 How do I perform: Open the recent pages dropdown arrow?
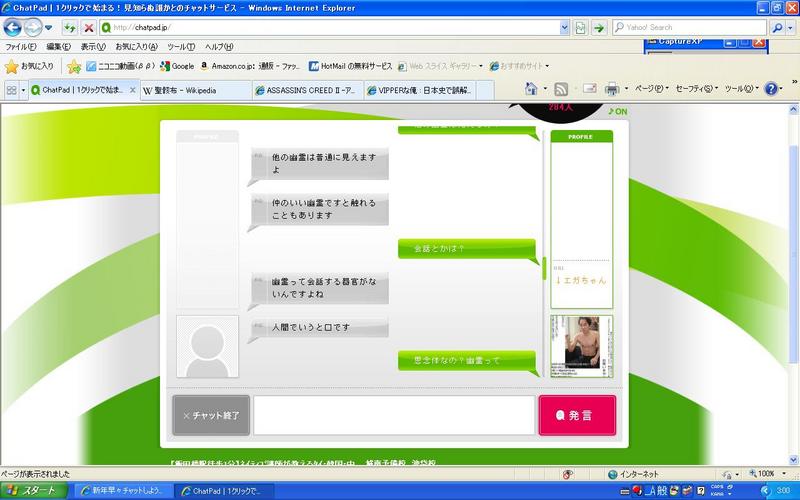[48, 28]
